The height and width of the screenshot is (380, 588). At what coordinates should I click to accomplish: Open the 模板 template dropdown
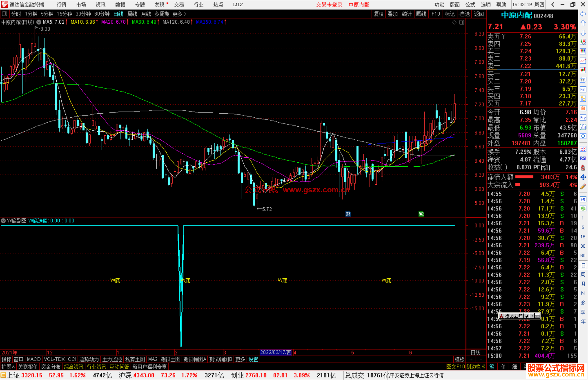coord(460,359)
